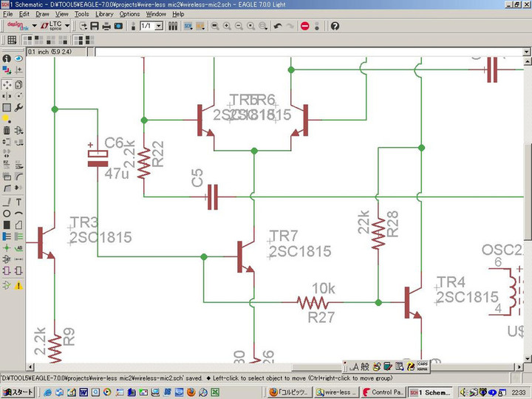Open the Help question mark icon
Image resolution: width=532 pixels, height=399 pixels.
335,26
